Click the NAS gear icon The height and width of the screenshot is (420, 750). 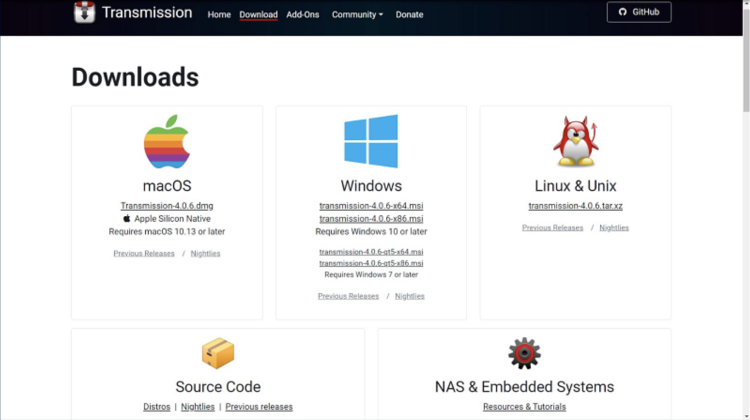(x=525, y=353)
